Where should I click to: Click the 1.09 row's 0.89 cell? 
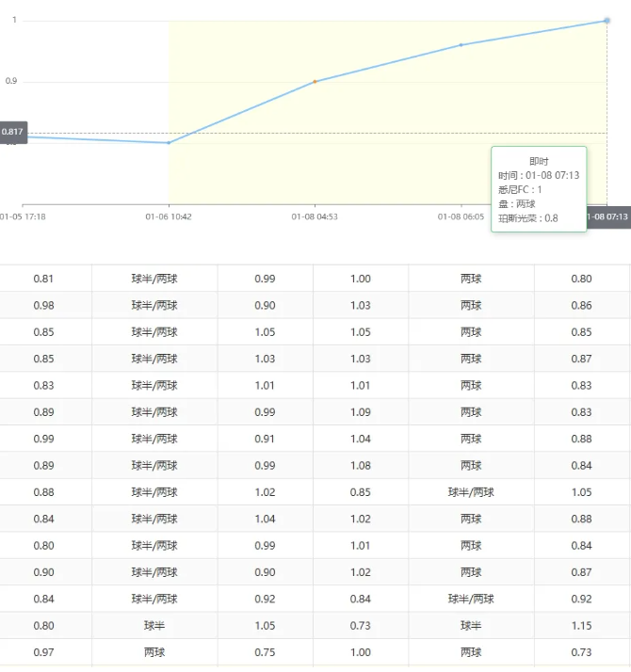click(x=43, y=412)
